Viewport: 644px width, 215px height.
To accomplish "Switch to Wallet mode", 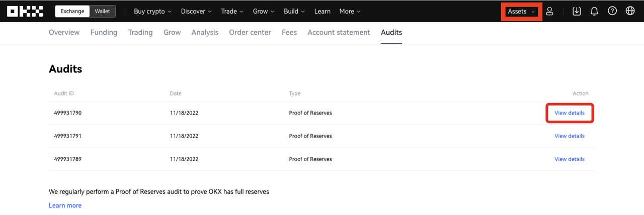I will click(102, 11).
